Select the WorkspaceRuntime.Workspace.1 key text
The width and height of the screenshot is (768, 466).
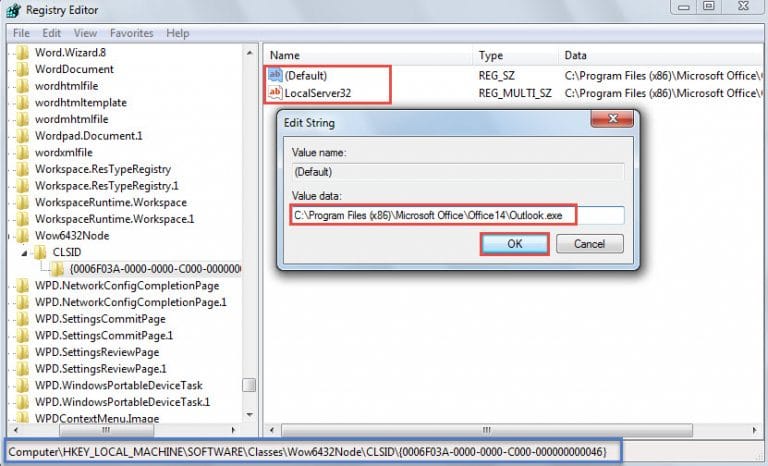click(114, 219)
